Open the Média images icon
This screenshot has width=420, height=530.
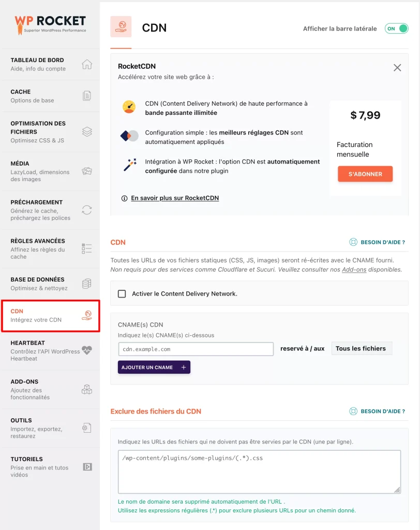(x=87, y=171)
